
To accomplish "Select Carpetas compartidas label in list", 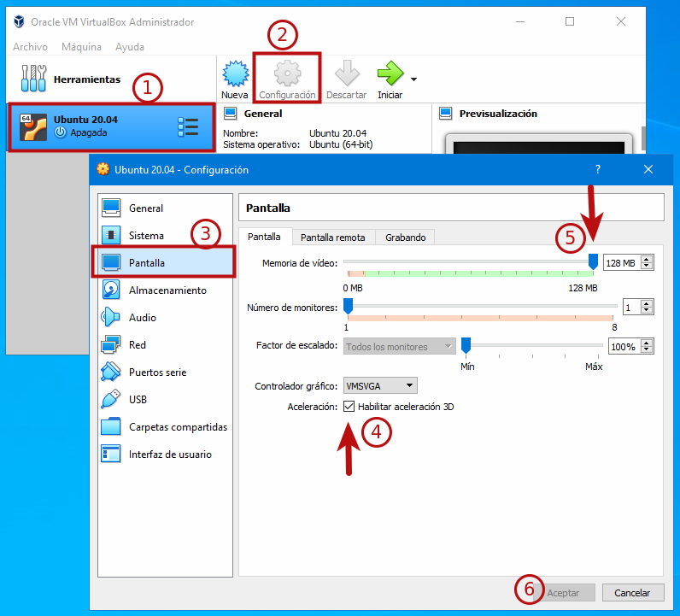I will coord(179,427).
